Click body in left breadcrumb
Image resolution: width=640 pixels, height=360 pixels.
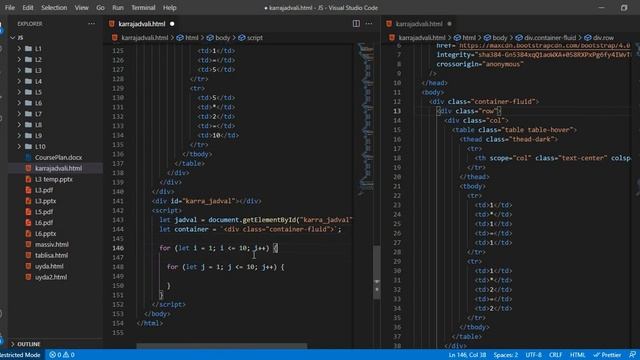coord(222,38)
